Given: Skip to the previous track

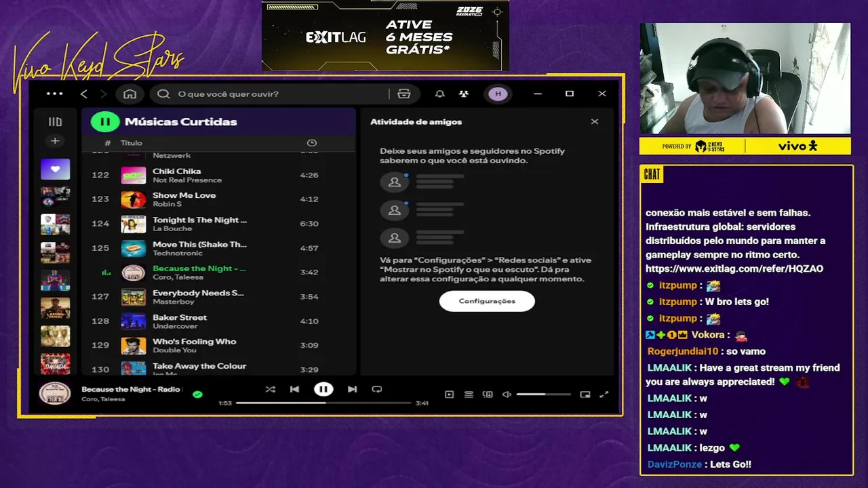Looking at the screenshot, I should click(294, 389).
